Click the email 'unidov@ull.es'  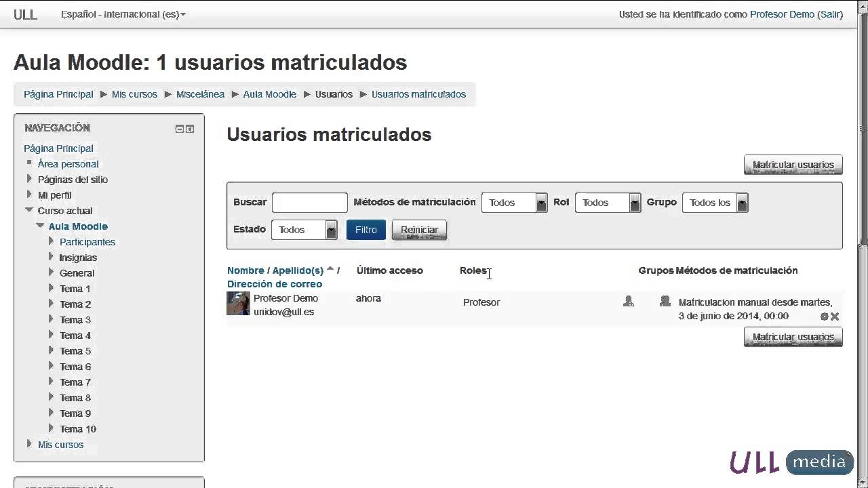[x=283, y=312]
